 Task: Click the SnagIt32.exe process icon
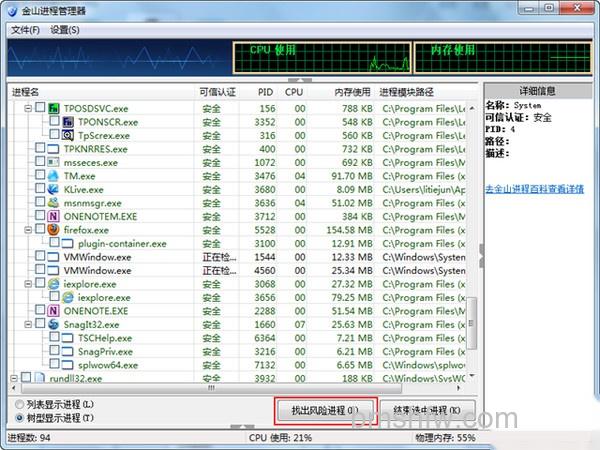tap(53, 324)
